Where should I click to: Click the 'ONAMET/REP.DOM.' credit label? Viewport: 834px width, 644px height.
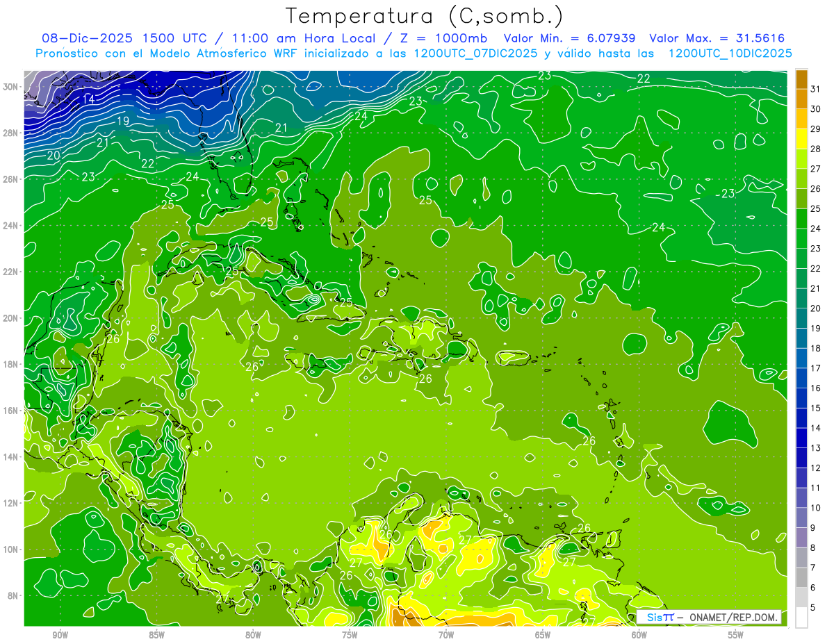point(734,618)
